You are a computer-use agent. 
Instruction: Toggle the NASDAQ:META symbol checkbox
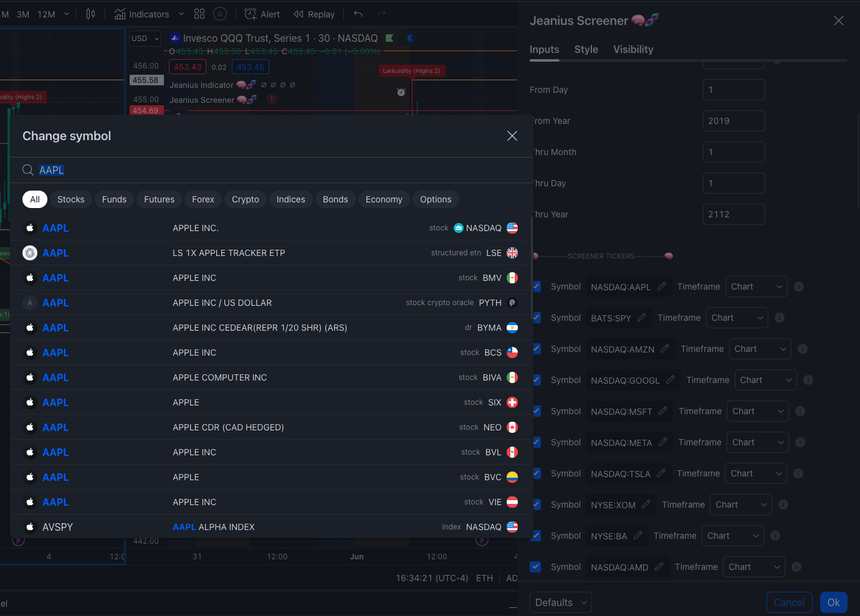536,442
